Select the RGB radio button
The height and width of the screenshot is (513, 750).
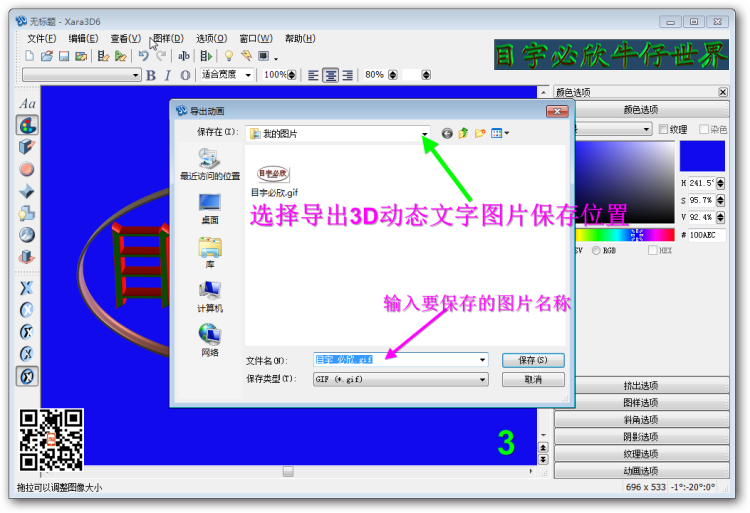pos(596,251)
